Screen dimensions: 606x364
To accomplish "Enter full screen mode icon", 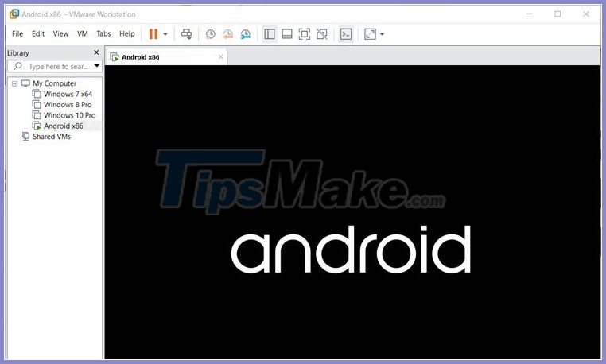I will tap(305, 34).
